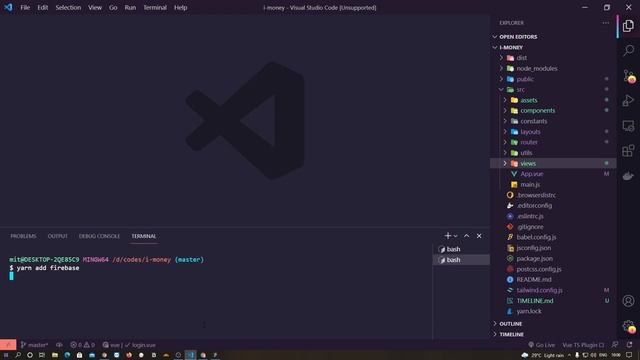
Task: Open tailwind.config.js file
Action: 553,290
